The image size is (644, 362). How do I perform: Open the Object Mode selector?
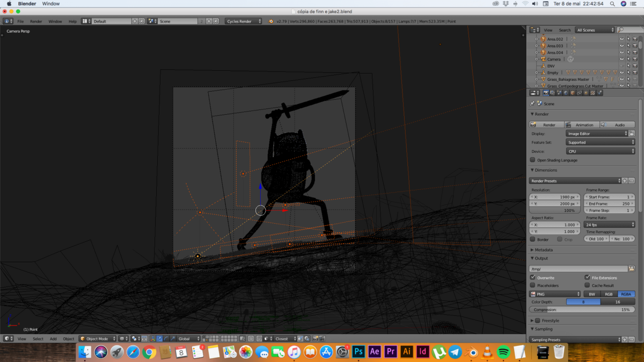tap(98, 338)
